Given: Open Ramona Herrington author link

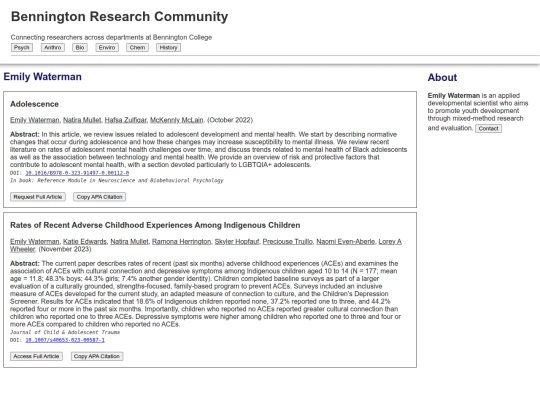Looking at the screenshot, I should click(x=181, y=241).
